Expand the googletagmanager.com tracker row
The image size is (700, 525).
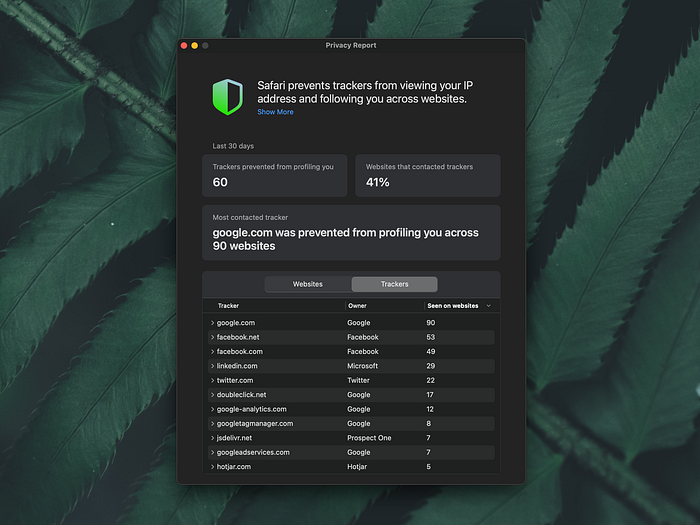click(212, 424)
